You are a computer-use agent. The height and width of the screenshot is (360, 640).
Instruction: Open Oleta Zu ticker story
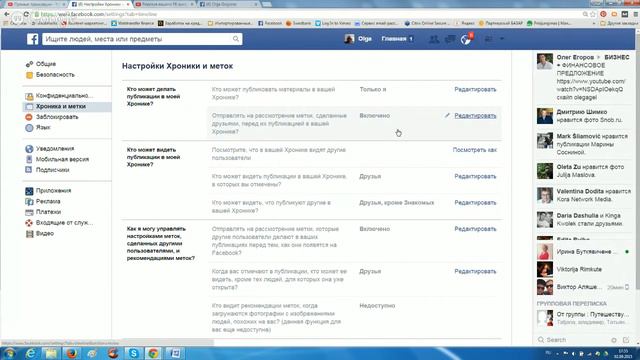(584, 171)
